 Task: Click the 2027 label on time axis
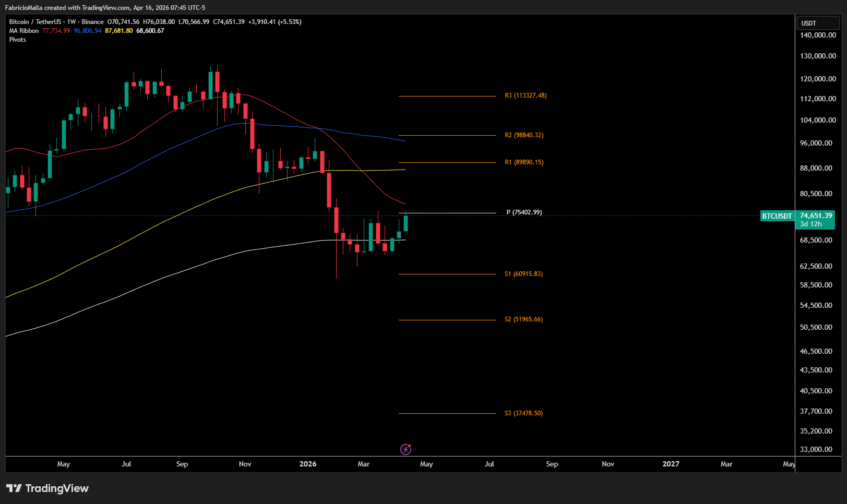tap(671, 464)
